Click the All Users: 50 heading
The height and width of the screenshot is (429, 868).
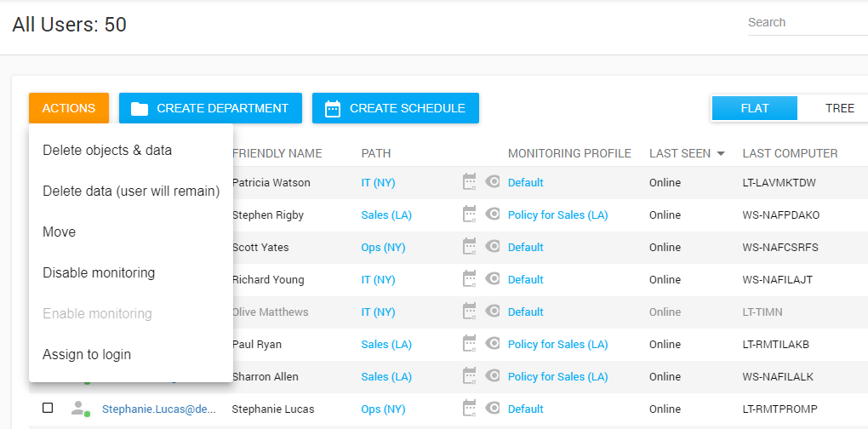coord(69,25)
